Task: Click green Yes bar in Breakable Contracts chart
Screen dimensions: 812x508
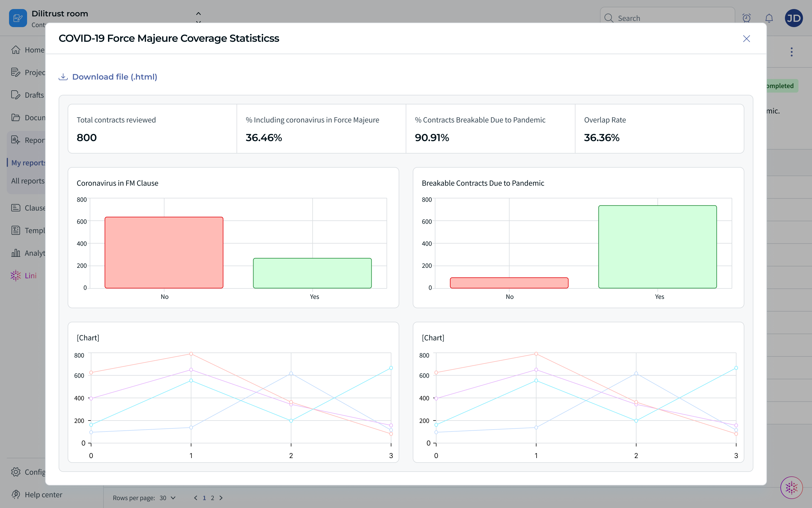Action: (x=658, y=247)
